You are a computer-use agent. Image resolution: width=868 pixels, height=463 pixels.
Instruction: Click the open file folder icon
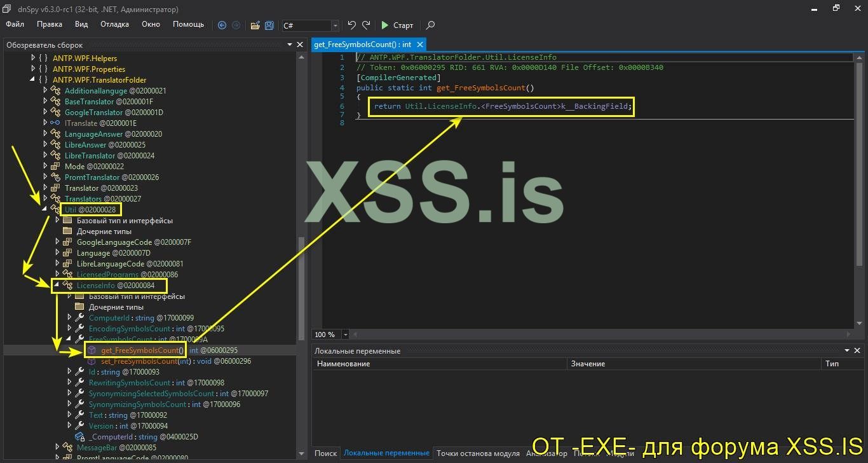click(255, 25)
